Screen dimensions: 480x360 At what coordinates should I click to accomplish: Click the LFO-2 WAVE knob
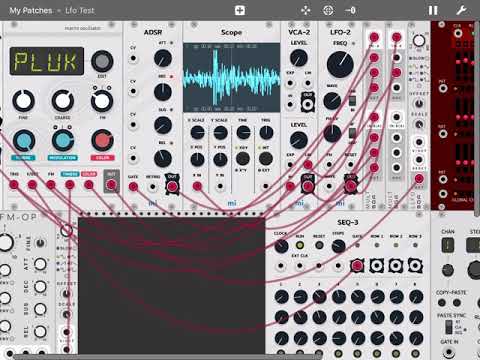tap(332, 101)
